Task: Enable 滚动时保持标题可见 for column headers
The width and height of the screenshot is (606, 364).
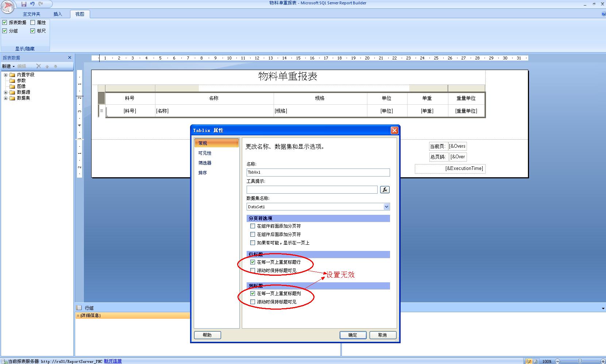Action: tap(252, 302)
